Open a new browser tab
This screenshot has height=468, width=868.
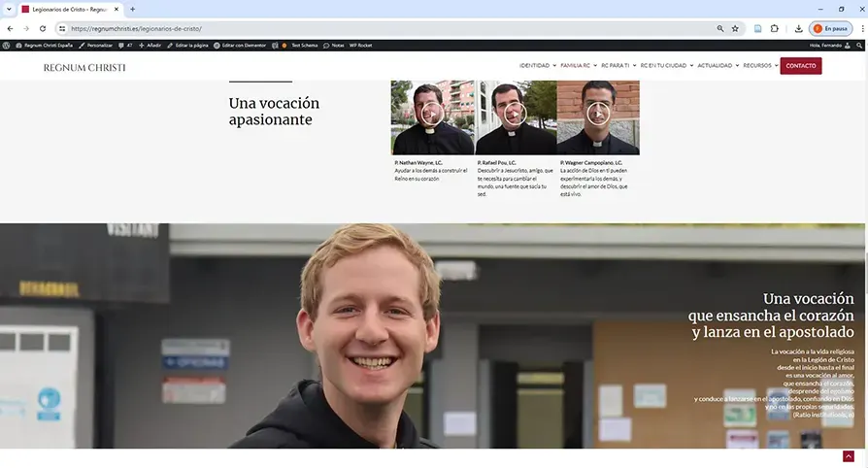click(133, 9)
